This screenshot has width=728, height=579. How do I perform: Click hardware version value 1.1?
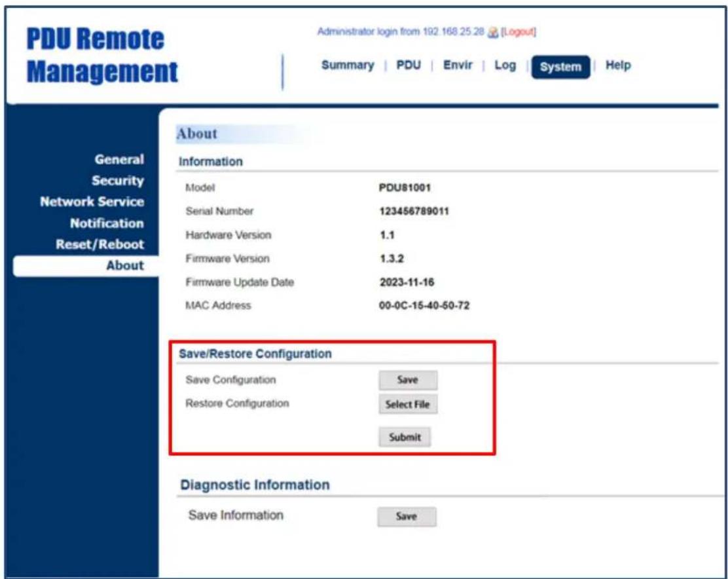387,235
